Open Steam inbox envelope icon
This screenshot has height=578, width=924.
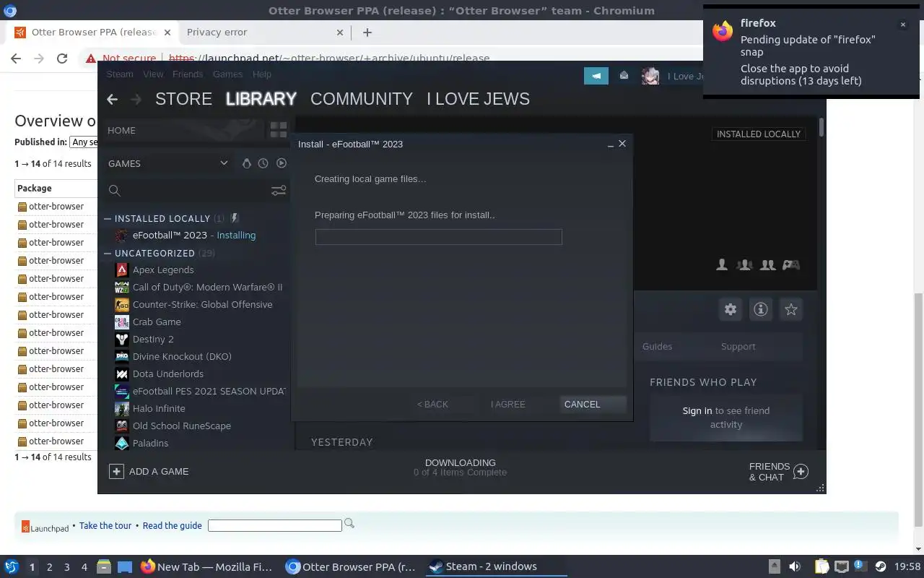coord(624,76)
